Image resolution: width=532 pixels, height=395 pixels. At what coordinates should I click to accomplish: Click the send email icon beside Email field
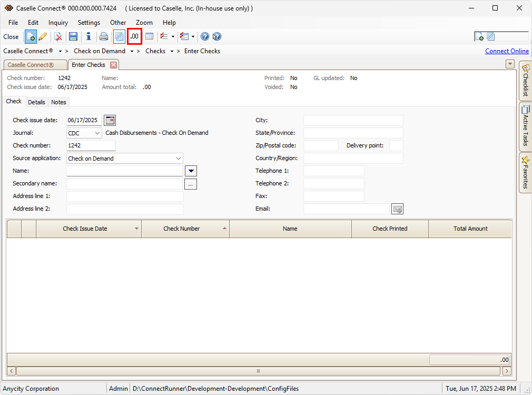[x=398, y=209]
